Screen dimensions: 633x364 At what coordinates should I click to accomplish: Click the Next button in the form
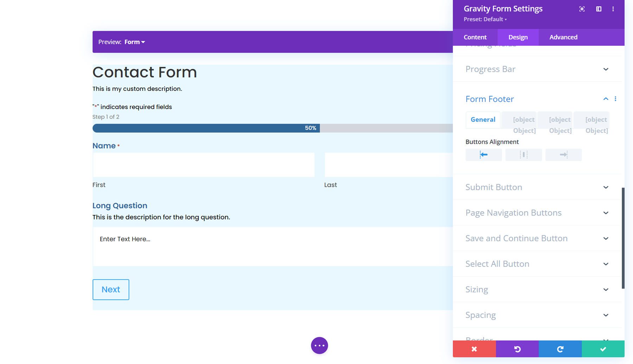[111, 289]
